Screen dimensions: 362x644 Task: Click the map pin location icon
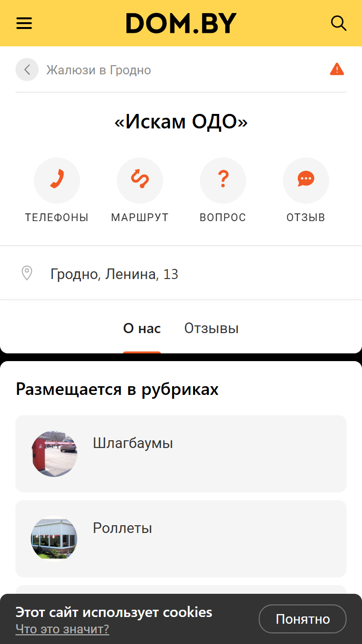coord(27,273)
